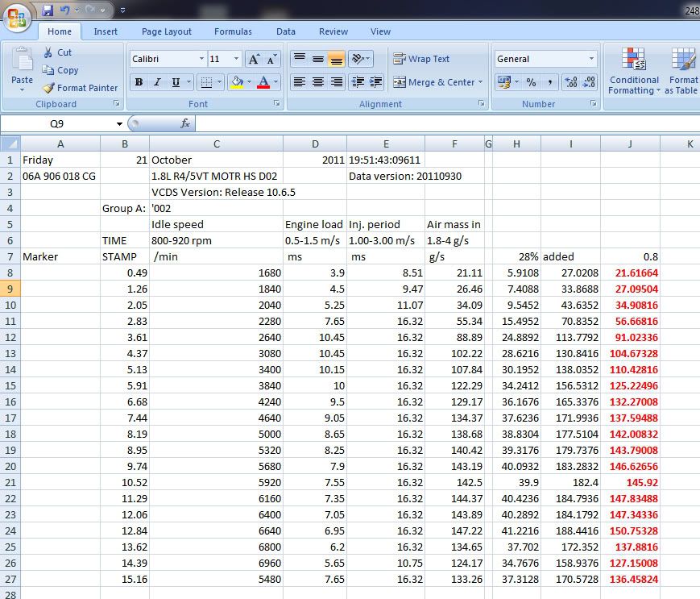Select row 9 header
The width and height of the screenshot is (700, 599).
pyautogui.click(x=10, y=289)
